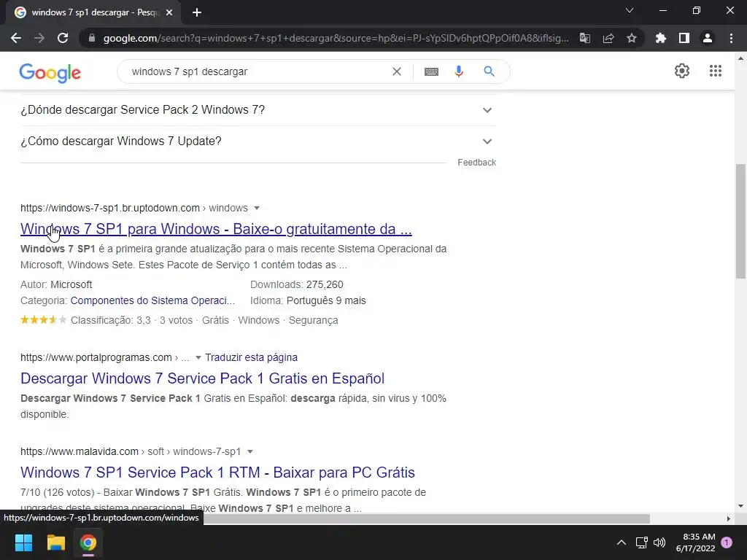Open the Chrome profile avatar
This screenshot has height=560, width=747.
click(x=708, y=38)
